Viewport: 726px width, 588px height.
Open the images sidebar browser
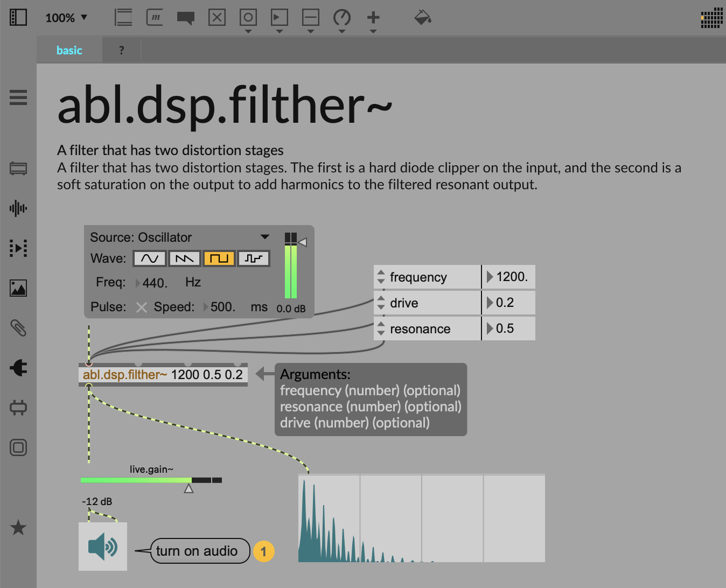click(x=18, y=288)
